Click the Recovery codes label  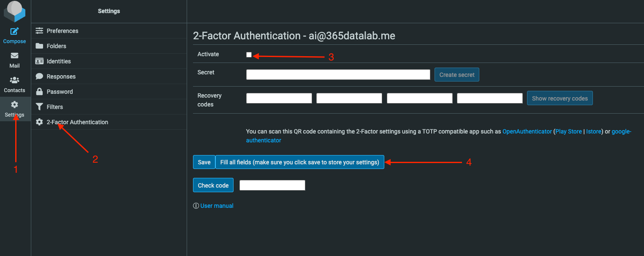(x=209, y=100)
